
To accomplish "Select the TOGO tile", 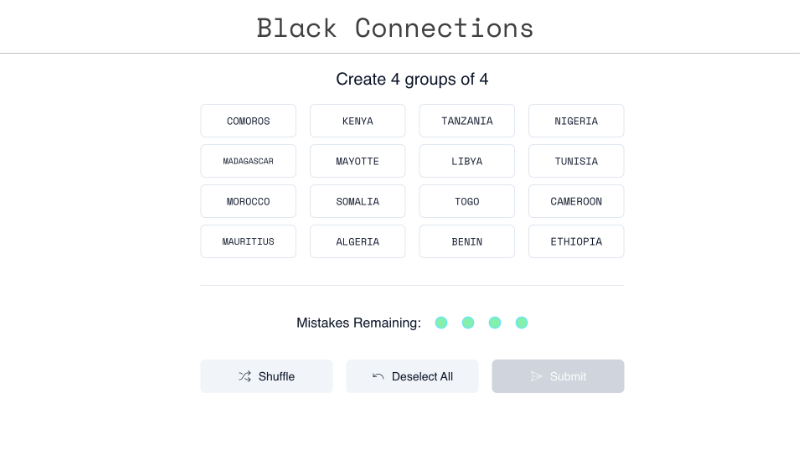I will point(467,201).
